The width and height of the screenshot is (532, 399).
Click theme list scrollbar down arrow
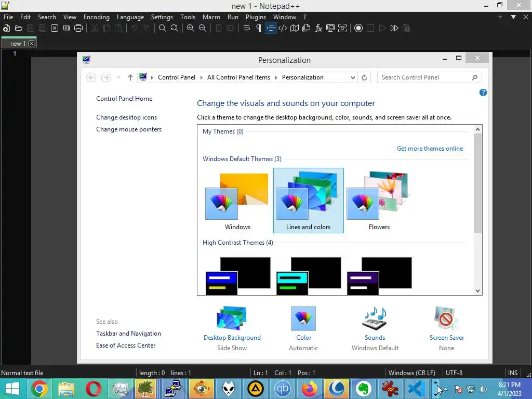click(x=478, y=291)
